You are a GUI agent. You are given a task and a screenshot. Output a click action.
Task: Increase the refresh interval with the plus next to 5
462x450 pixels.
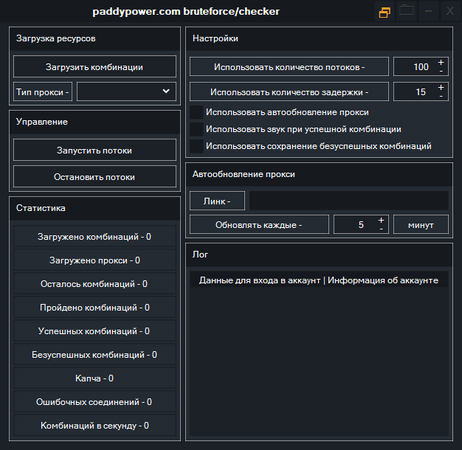pos(381,220)
